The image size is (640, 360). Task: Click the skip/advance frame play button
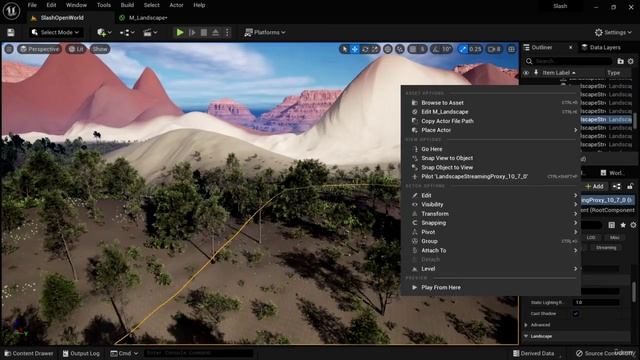pos(192,32)
